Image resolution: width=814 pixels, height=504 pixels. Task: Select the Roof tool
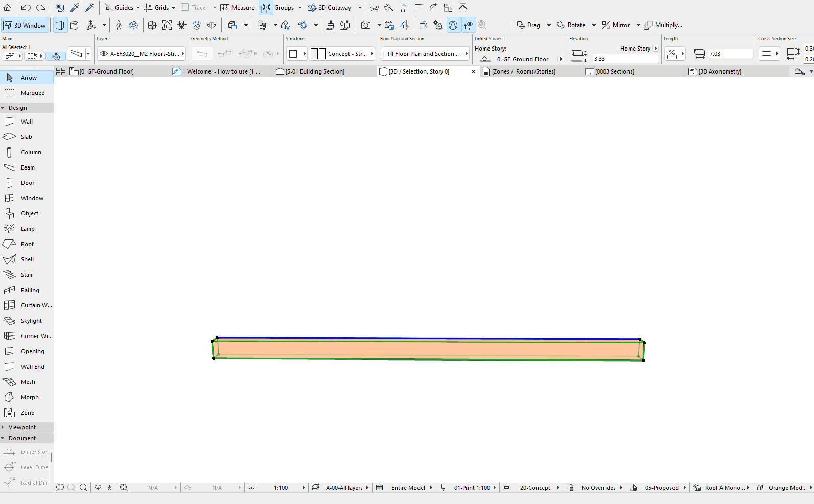(27, 244)
